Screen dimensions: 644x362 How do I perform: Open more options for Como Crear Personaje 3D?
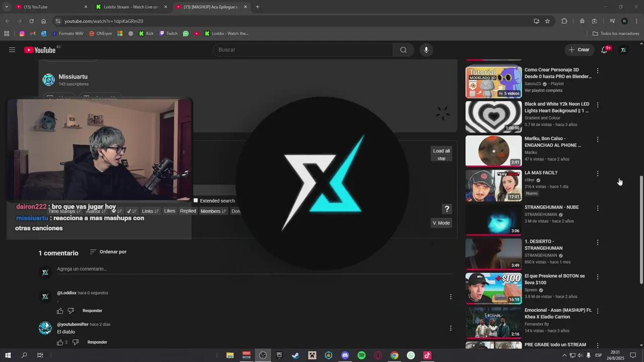(x=598, y=71)
